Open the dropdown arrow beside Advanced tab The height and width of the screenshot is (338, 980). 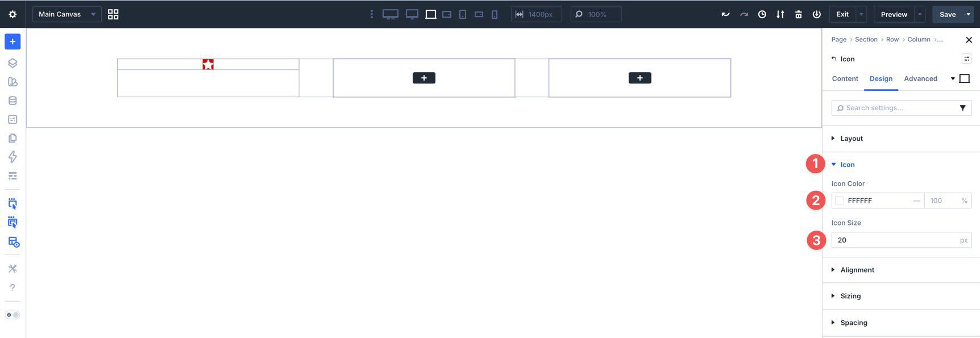click(x=953, y=78)
